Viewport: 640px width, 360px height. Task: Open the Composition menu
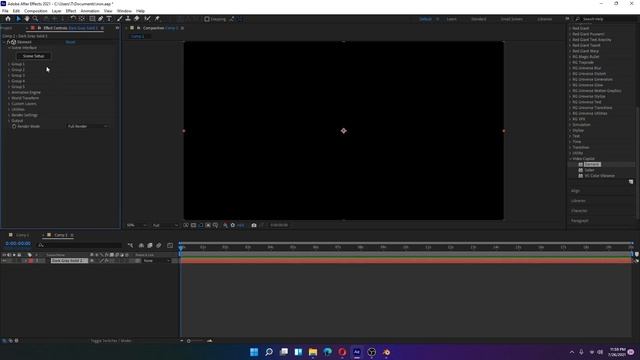36,11
